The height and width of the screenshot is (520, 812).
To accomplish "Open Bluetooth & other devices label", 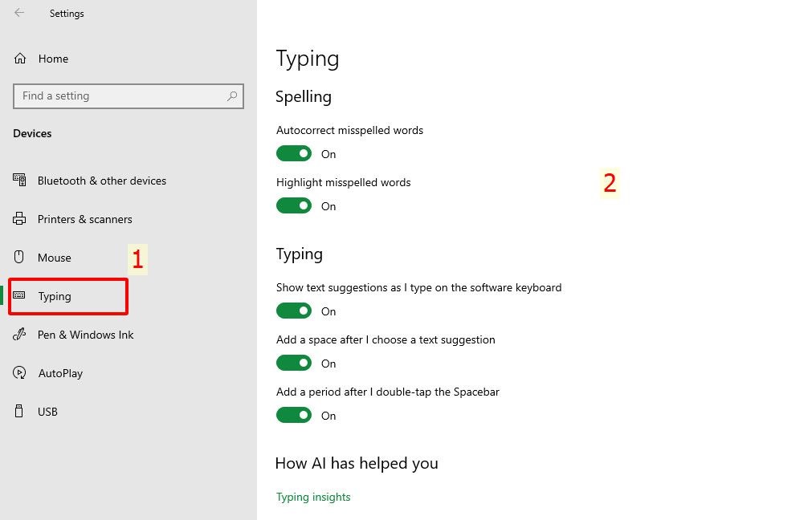I will point(102,181).
